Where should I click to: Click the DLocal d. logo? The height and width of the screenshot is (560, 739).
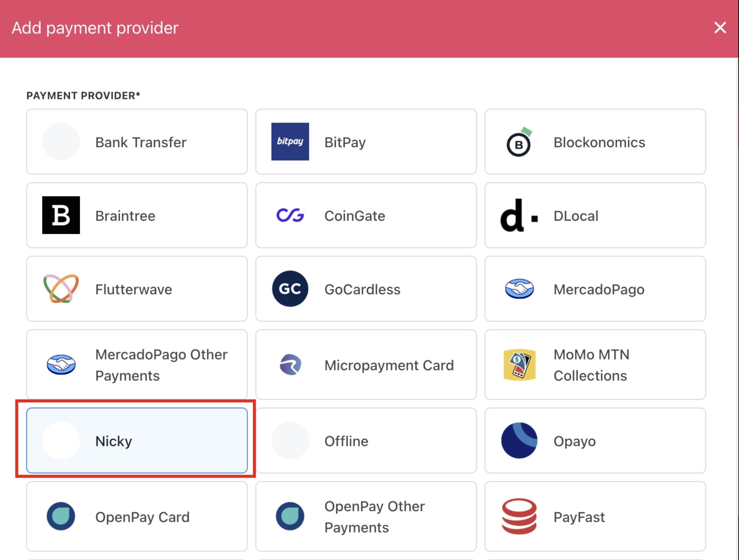(519, 215)
